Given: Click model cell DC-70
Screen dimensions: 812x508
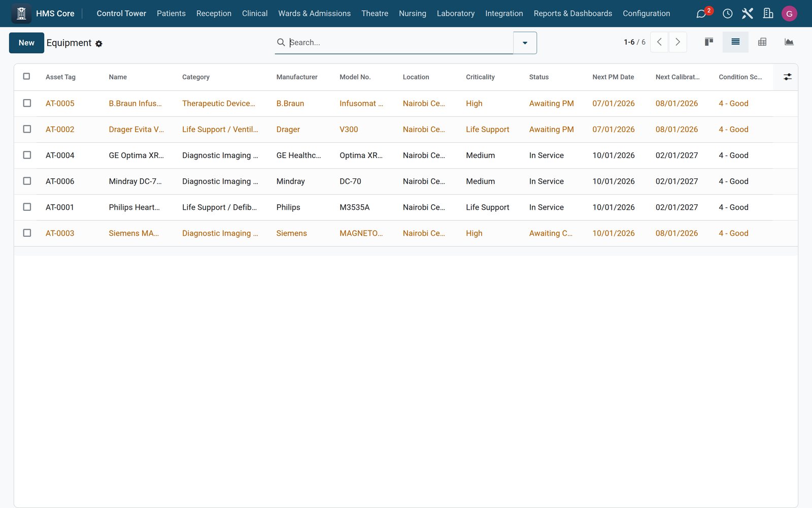Looking at the screenshot, I should coord(350,181).
